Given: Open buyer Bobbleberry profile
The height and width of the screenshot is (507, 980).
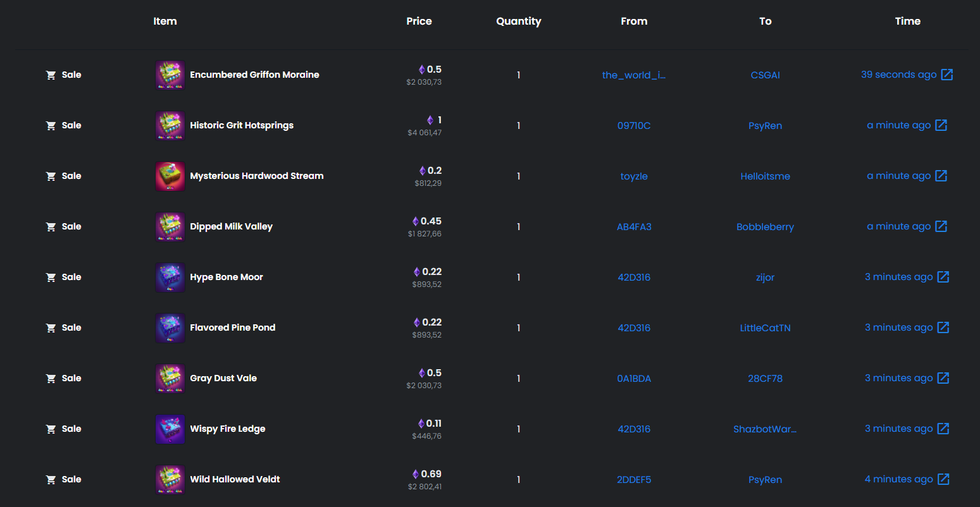Looking at the screenshot, I should [x=765, y=227].
